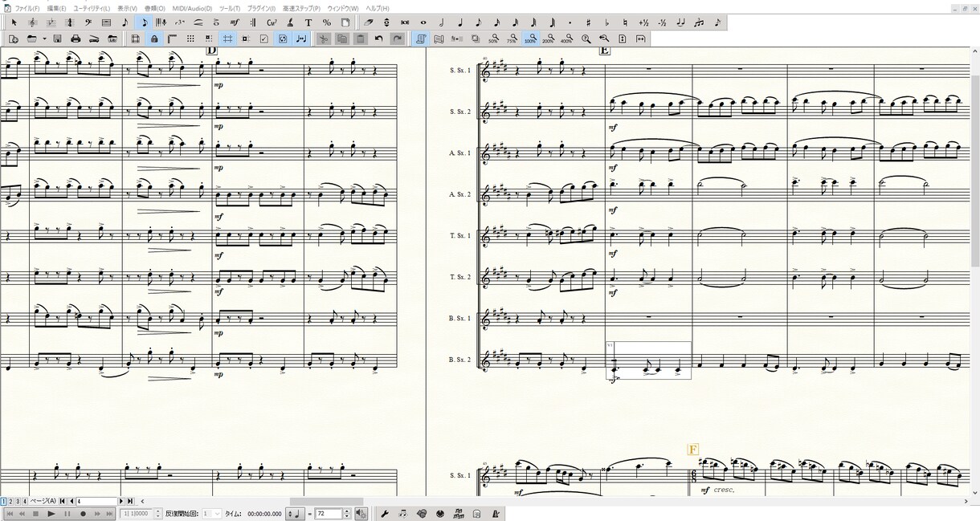Click the Print icon

76,39
